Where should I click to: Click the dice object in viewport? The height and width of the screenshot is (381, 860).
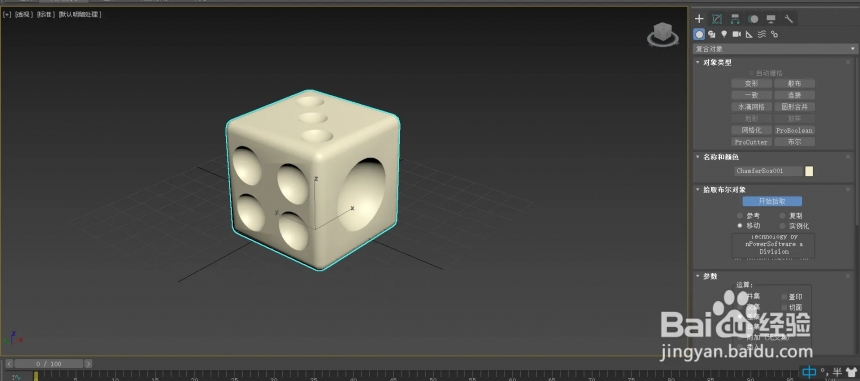(313, 180)
